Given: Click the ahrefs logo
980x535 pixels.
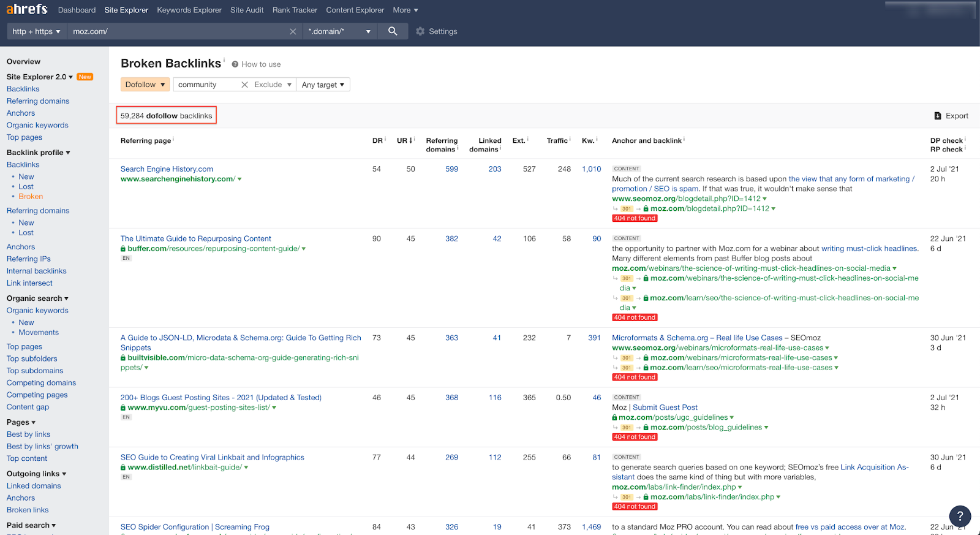Looking at the screenshot, I should point(27,9).
